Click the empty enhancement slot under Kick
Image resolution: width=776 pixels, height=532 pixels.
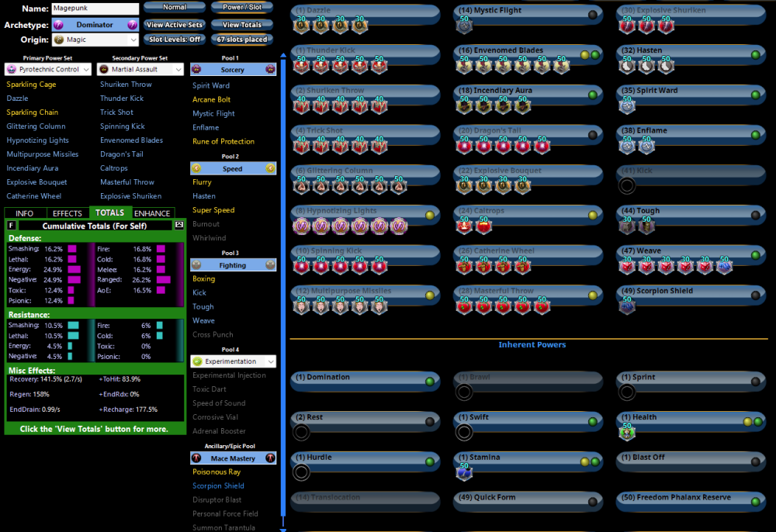click(x=626, y=185)
